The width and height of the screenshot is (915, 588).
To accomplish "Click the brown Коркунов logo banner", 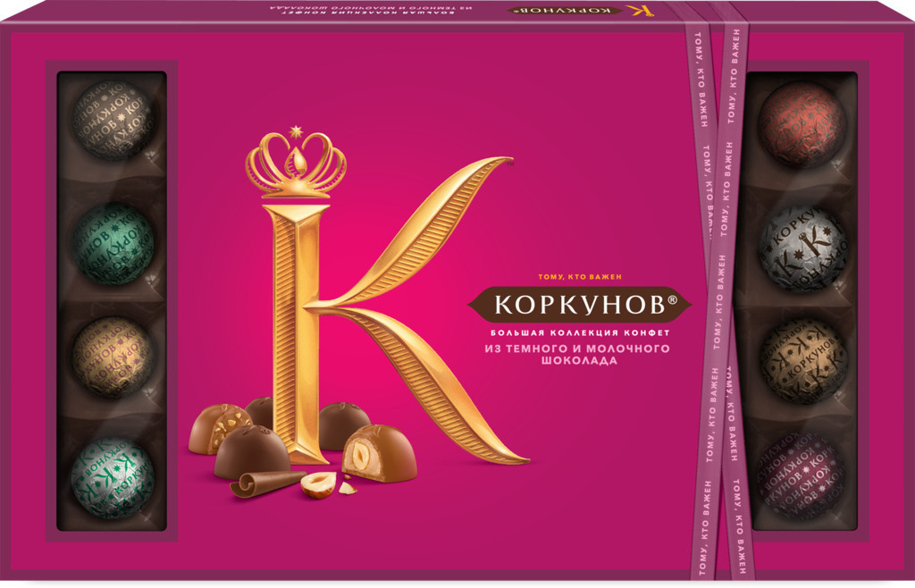I will 578,304.
